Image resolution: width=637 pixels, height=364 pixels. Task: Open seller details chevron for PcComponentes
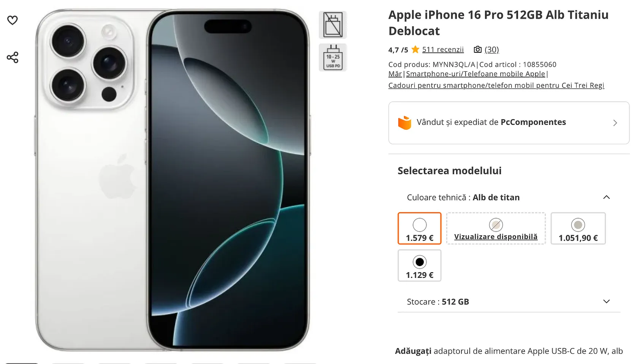click(x=615, y=123)
